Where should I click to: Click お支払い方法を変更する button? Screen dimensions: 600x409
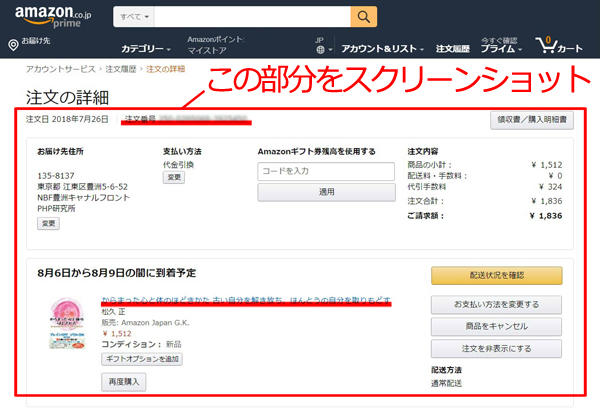click(x=497, y=305)
